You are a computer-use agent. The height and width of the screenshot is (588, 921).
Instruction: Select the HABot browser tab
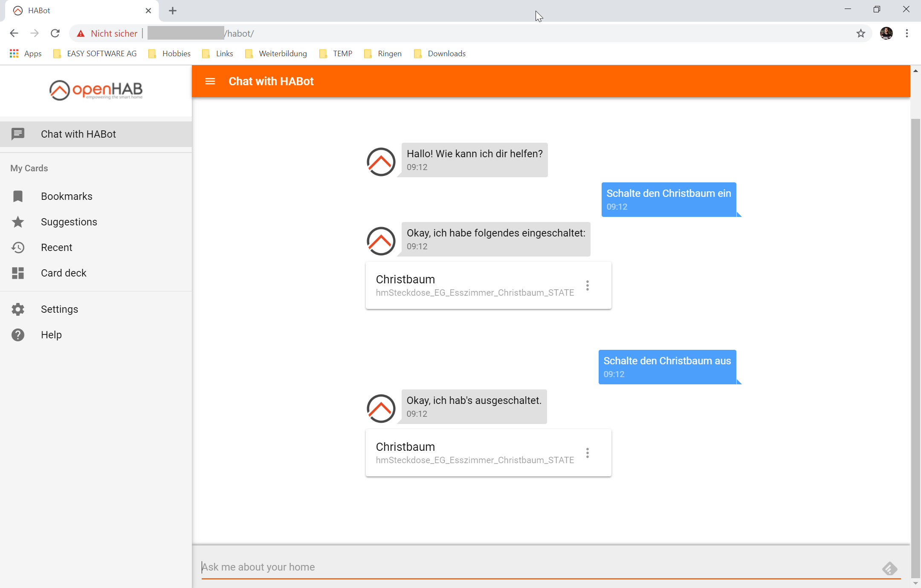click(81, 11)
